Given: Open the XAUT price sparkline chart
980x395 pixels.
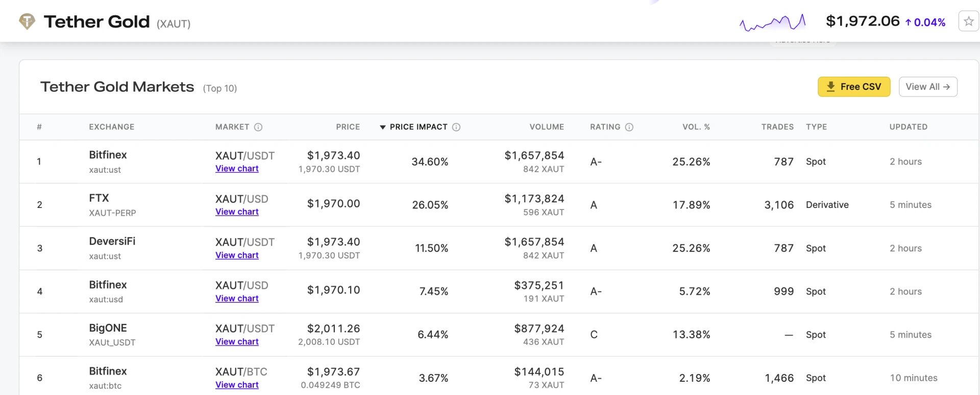Looking at the screenshot, I should [x=772, y=22].
